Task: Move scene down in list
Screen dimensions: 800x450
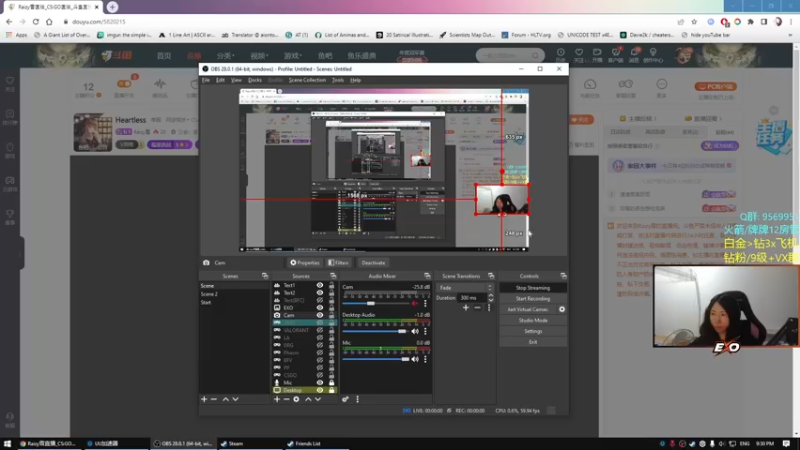Action: 235,399
